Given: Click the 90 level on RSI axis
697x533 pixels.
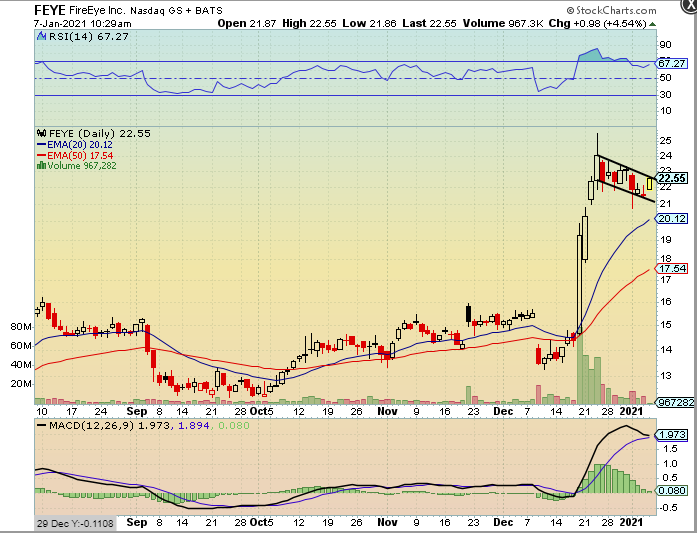Looking at the screenshot, I should (x=665, y=44).
